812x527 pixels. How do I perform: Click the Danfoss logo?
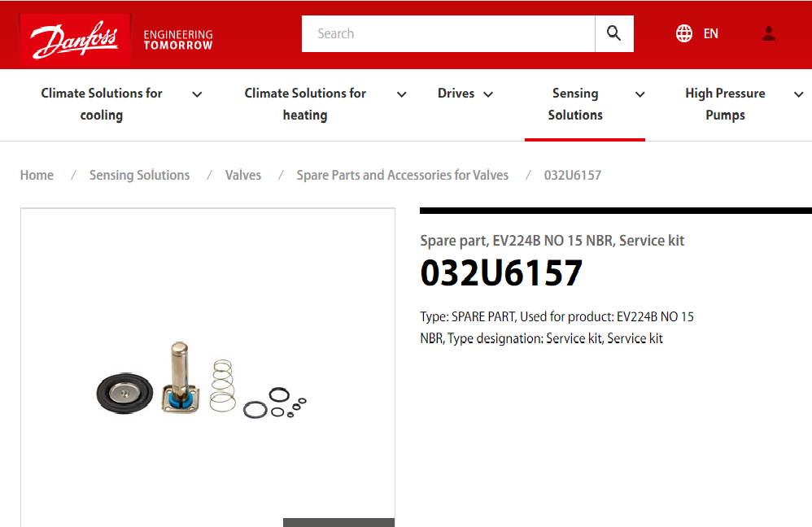click(75, 37)
